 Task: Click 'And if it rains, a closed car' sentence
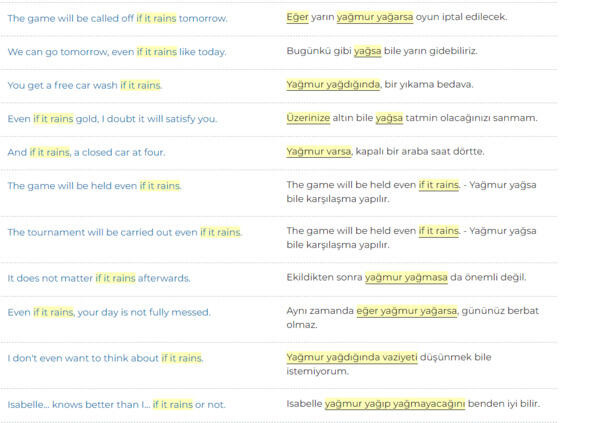pyautogui.click(x=86, y=152)
